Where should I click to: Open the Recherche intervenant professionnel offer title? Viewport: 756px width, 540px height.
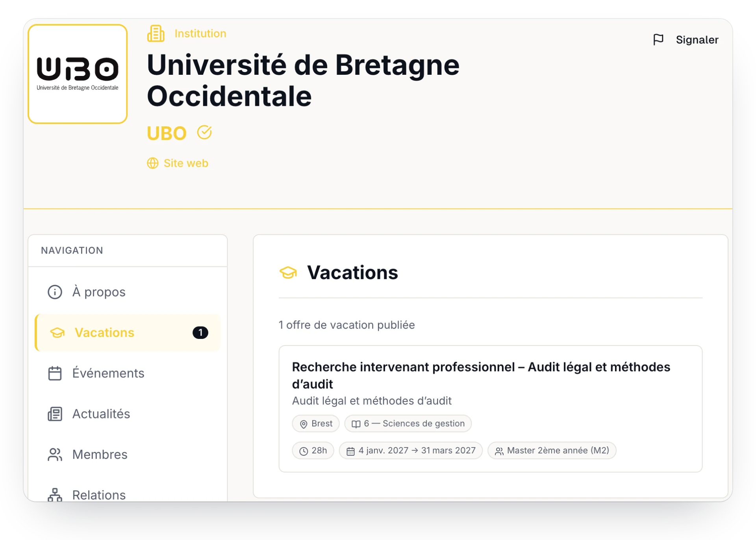tap(481, 375)
